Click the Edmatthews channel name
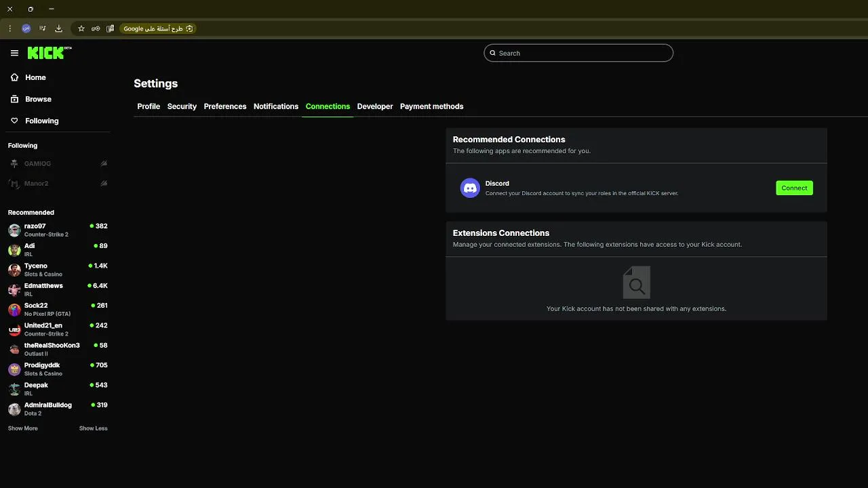 click(x=43, y=286)
